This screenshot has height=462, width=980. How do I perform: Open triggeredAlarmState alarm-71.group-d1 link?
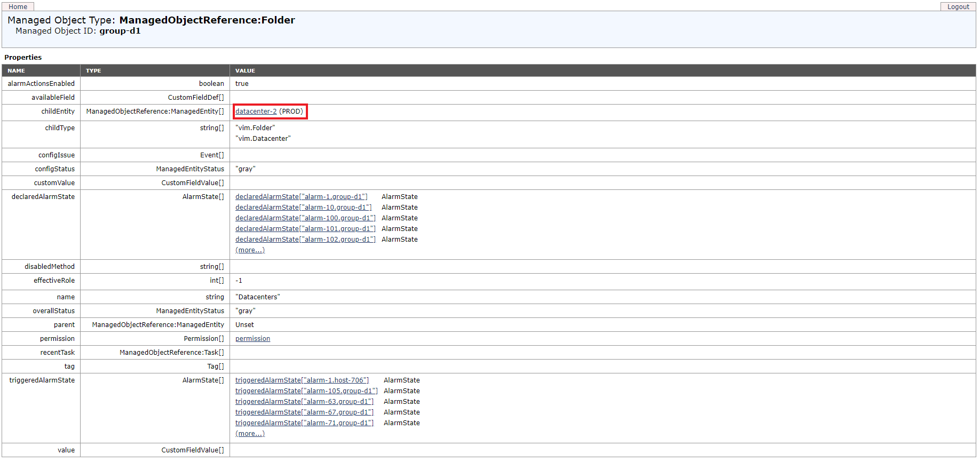304,423
